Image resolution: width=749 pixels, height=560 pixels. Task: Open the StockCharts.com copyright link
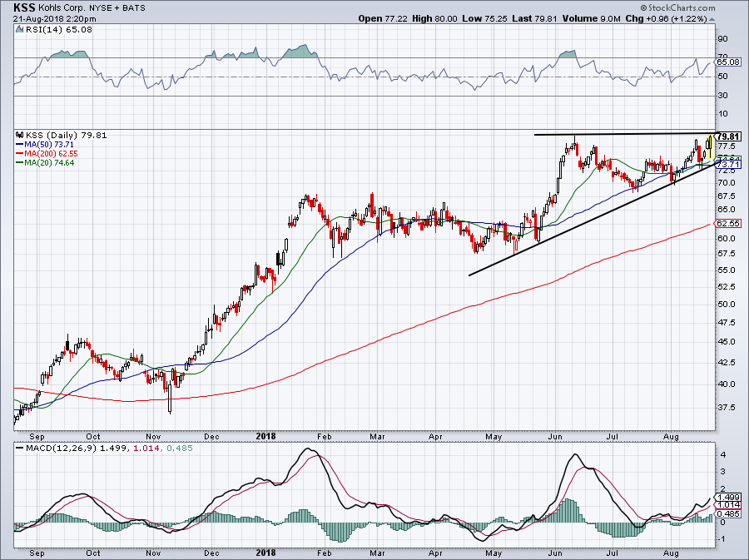[677, 7]
